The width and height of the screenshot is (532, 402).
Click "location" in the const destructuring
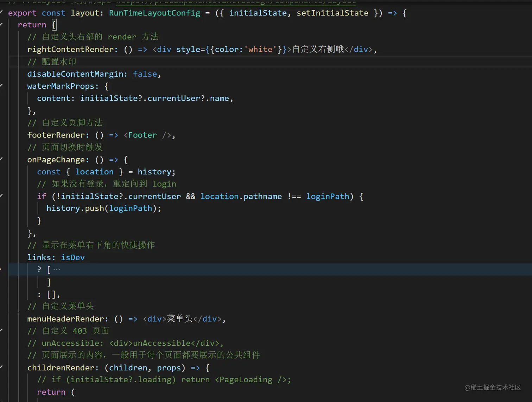pyautogui.click(x=95, y=172)
